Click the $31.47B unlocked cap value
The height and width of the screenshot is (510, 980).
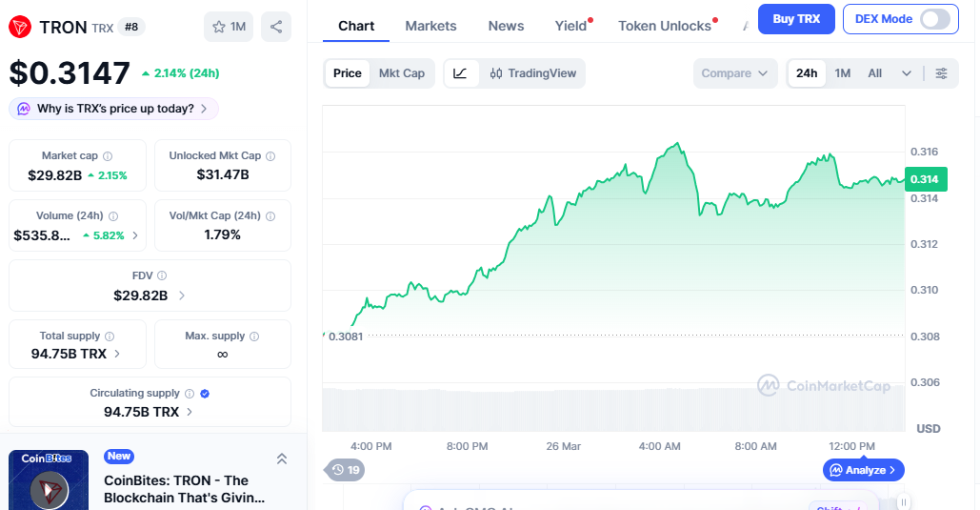223,174
